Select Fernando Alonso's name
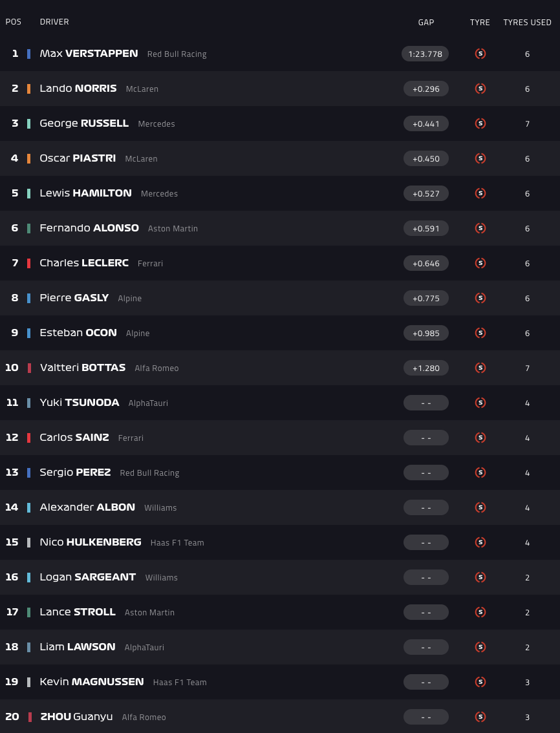The image size is (560, 733). [89, 228]
